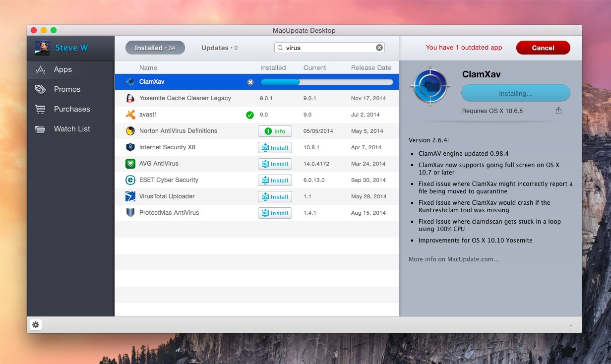Click the ESET Cyber Security icon
Viewport: 611px width, 364px height.
point(130,180)
